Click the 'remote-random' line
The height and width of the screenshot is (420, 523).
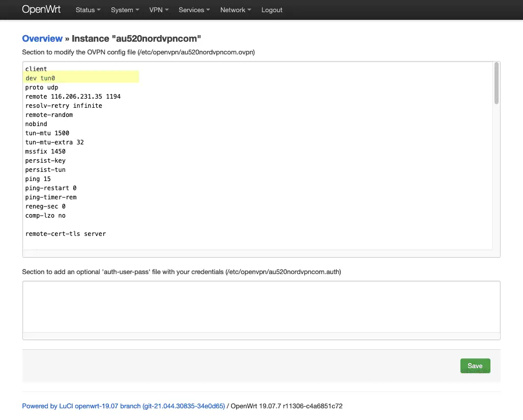49,115
